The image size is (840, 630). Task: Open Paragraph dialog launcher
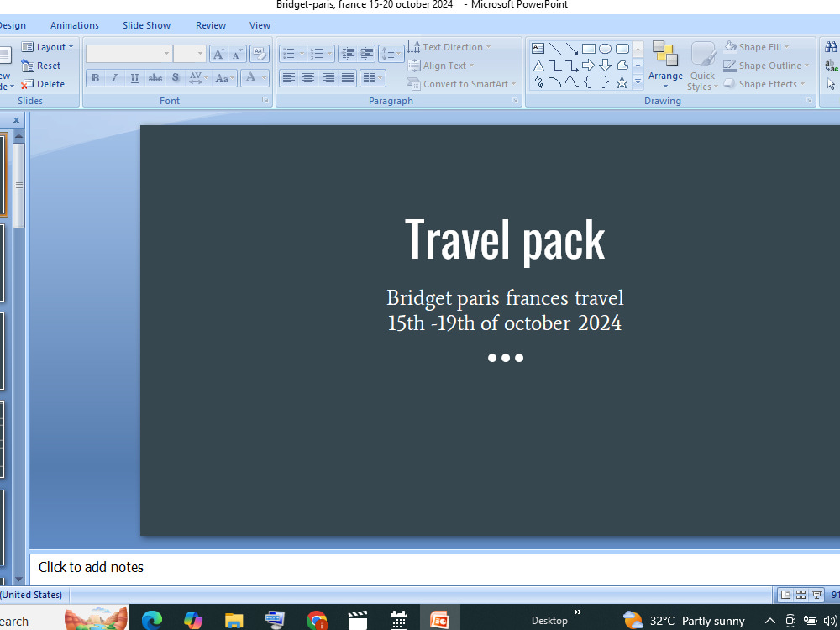pos(514,100)
